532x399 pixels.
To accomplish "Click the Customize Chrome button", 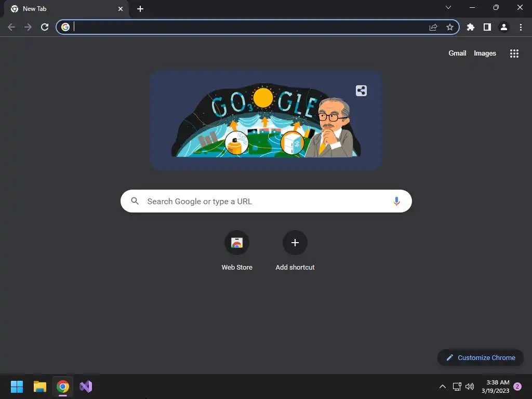I will pos(481,357).
